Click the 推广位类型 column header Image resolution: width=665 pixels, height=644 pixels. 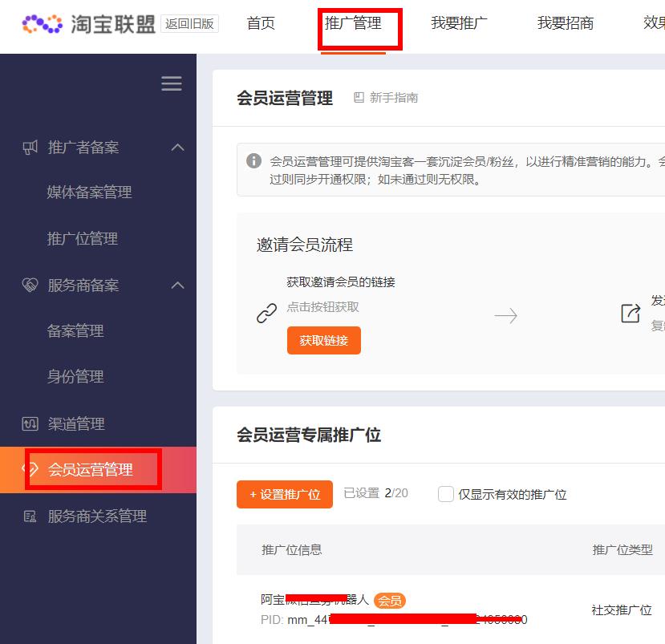point(622,549)
